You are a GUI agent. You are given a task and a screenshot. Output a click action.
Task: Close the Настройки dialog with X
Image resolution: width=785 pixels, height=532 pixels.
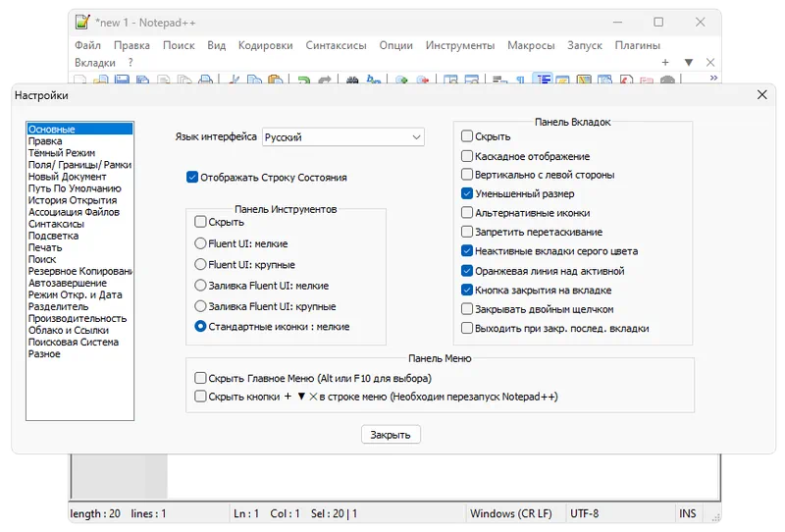[x=761, y=94]
